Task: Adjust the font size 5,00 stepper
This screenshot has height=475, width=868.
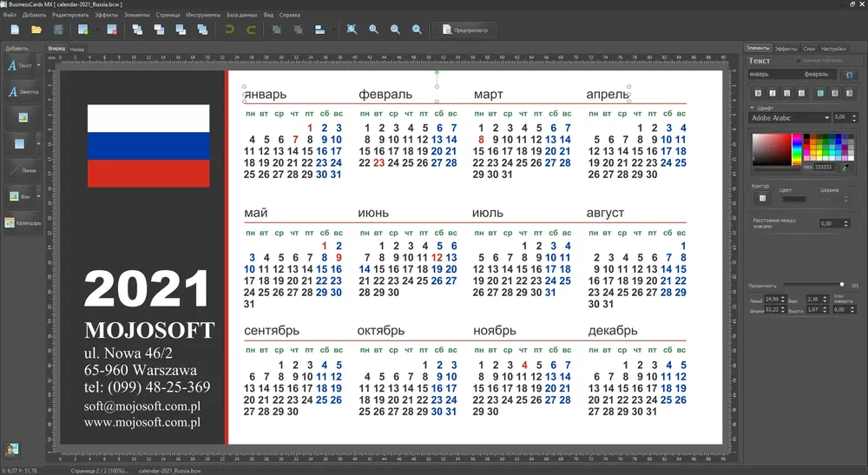Action: tap(854, 117)
